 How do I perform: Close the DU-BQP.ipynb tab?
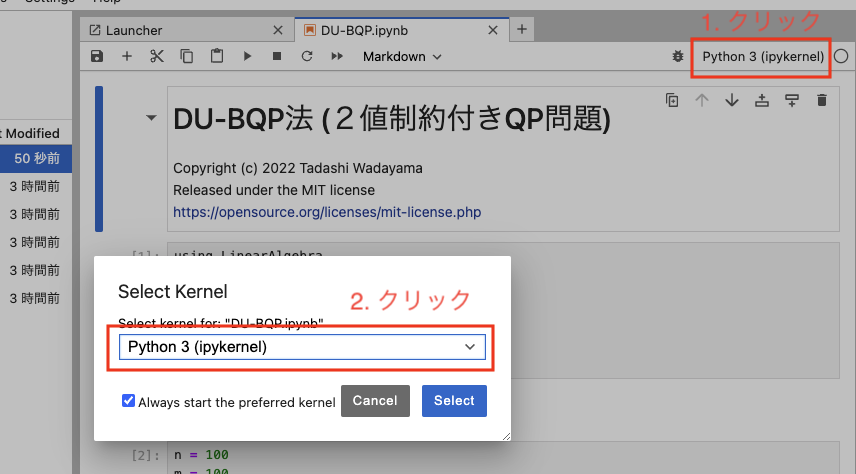493,31
